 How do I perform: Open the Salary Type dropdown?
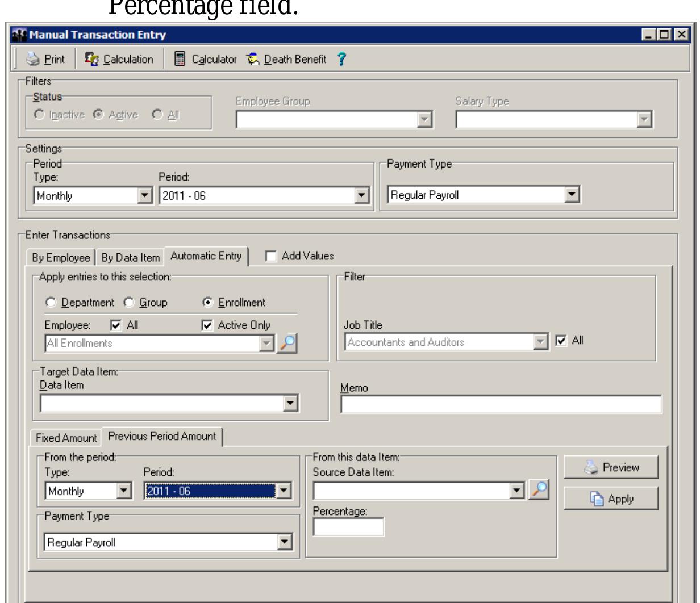tap(643, 120)
